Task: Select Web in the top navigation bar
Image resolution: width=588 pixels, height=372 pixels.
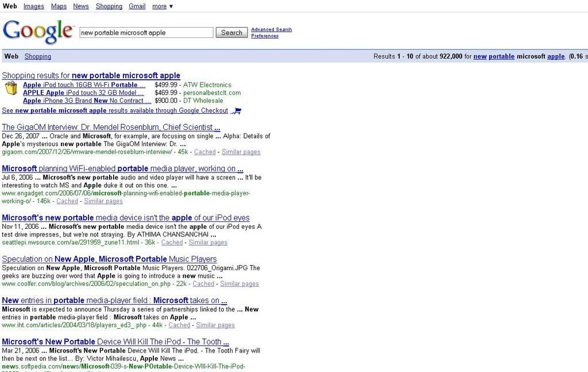Action: point(10,6)
